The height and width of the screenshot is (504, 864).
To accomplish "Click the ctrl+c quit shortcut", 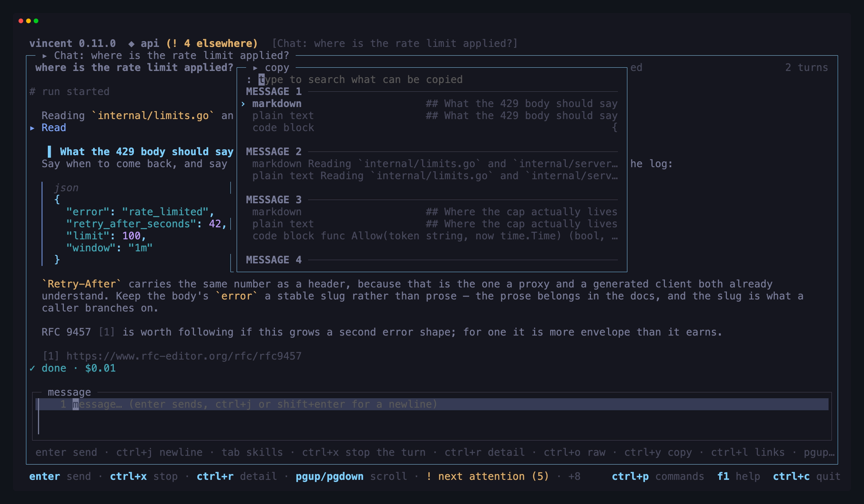I will [807, 477].
